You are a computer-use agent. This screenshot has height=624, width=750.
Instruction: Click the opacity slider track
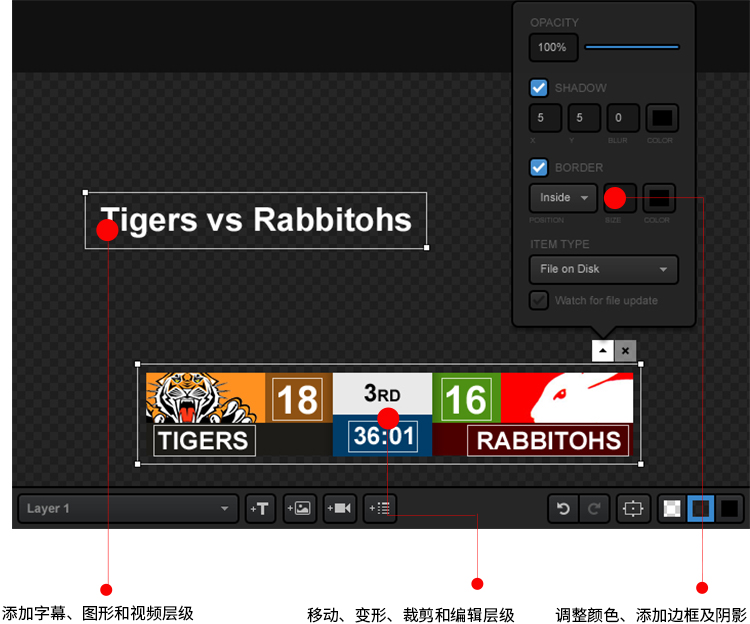pos(631,47)
